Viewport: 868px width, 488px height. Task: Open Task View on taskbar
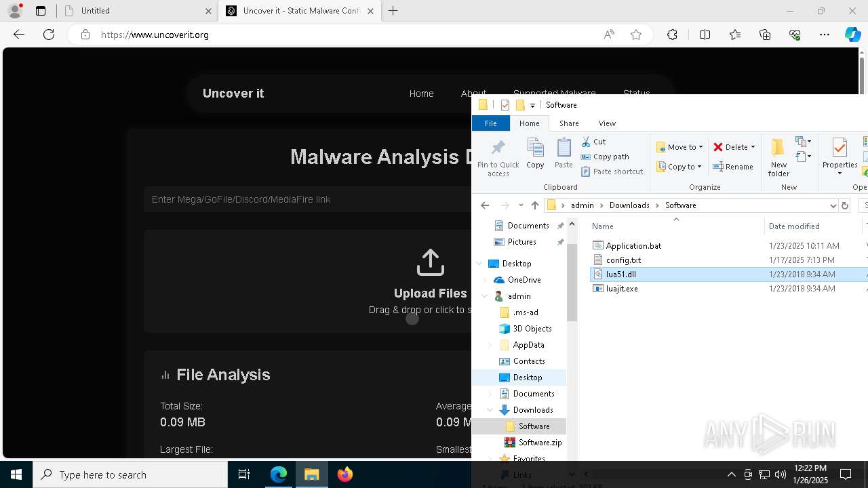pyautogui.click(x=244, y=474)
